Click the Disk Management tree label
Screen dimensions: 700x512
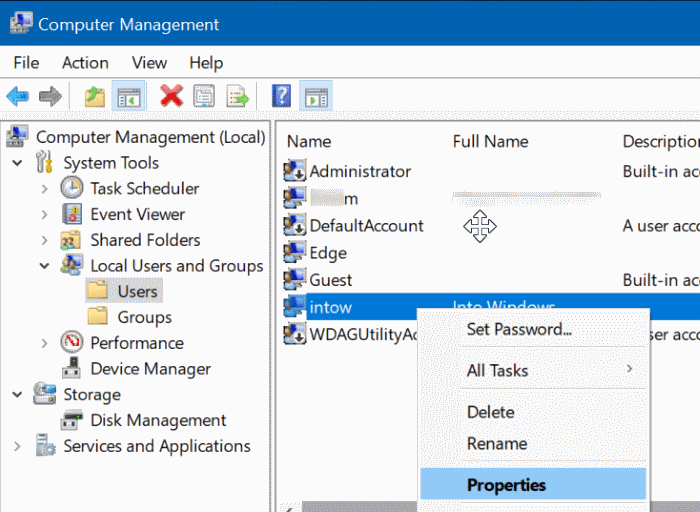pos(158,420)
